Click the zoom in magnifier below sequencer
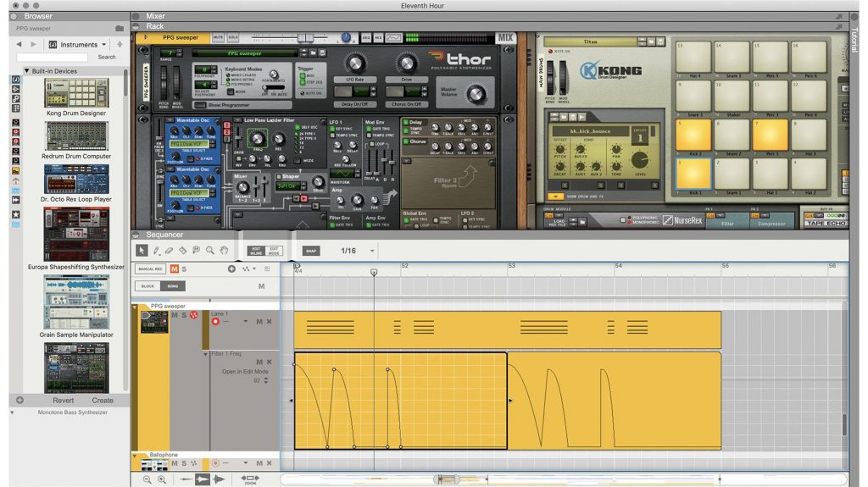The width and height of the screenshot is (868, 487). pyautogui.click(x=162, y=479)
